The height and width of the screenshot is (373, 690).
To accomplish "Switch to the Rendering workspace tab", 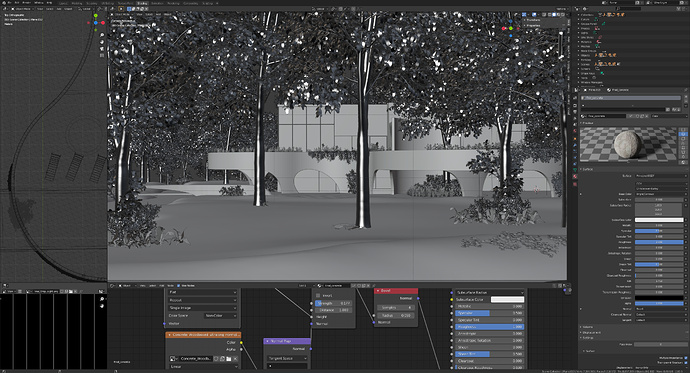I will [x=172, y=3].
